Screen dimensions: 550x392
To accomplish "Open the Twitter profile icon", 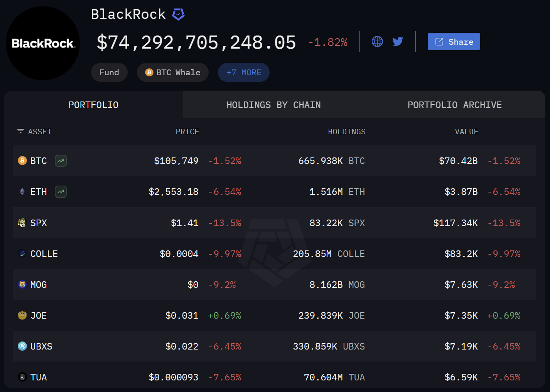I will tap(398, 41).
